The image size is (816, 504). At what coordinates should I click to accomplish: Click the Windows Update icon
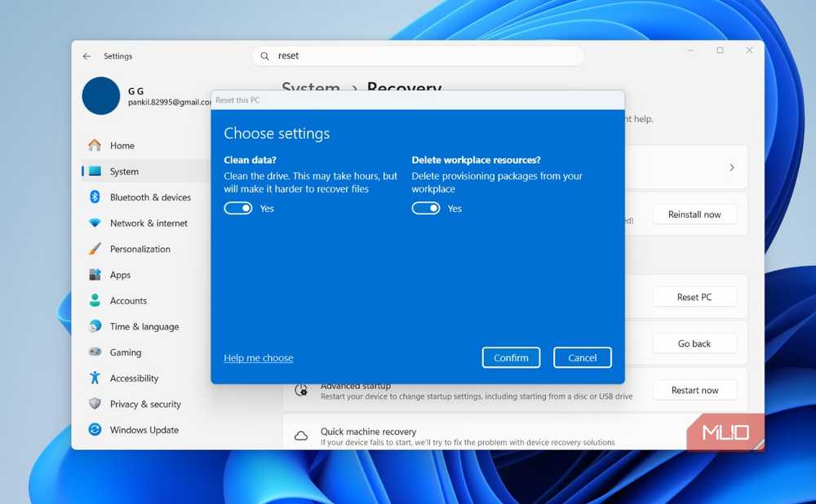pyautogui.click(x=95, y=430)
